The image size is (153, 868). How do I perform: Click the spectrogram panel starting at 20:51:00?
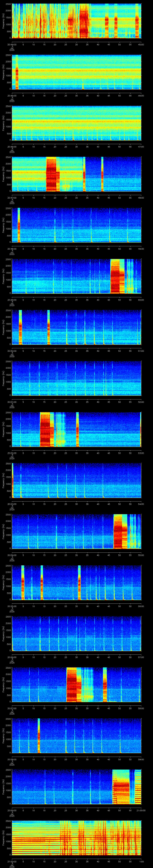tap(77, 378)
